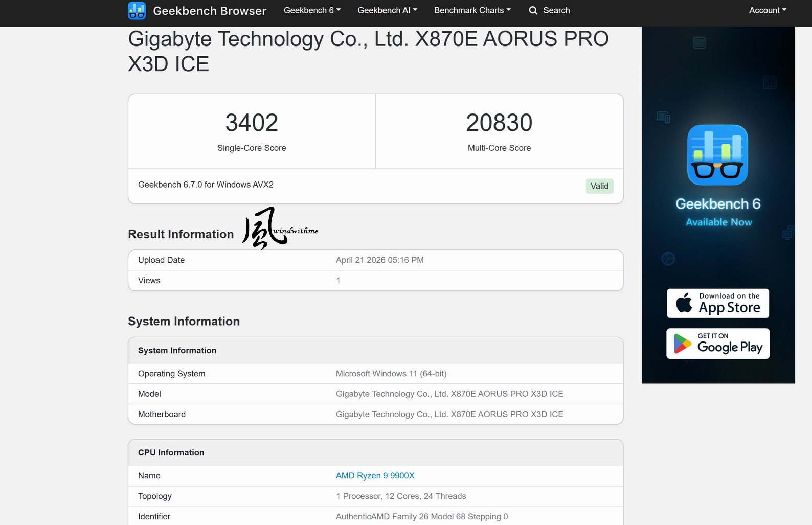Click the Geekbench 6 app icon in ad
The width and height of the screenshot is (812, 525).
(717, 155)
